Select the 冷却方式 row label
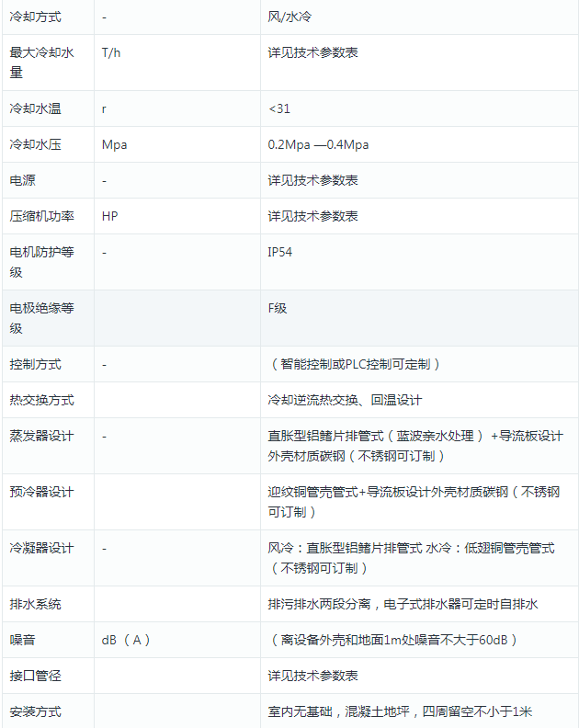This screenshot has width=579, height=728. pyautogui.click(x=35, y=17)
